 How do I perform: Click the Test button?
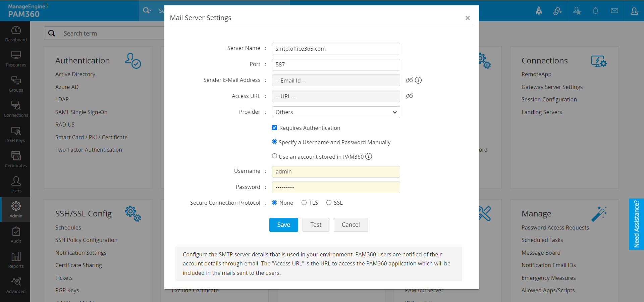click(x=316, y=225)
